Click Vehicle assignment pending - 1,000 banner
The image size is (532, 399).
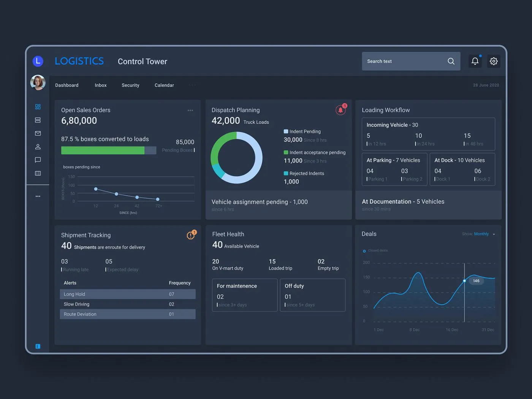click(279, 205)
